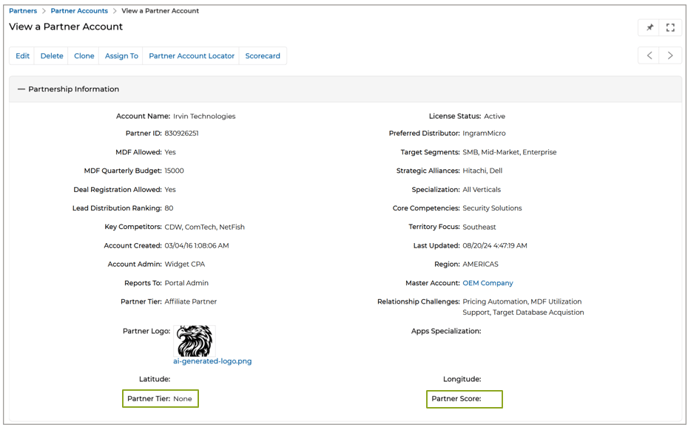
Task: Select the highlighted Partner Score field
Action: [x=464, y=399]
